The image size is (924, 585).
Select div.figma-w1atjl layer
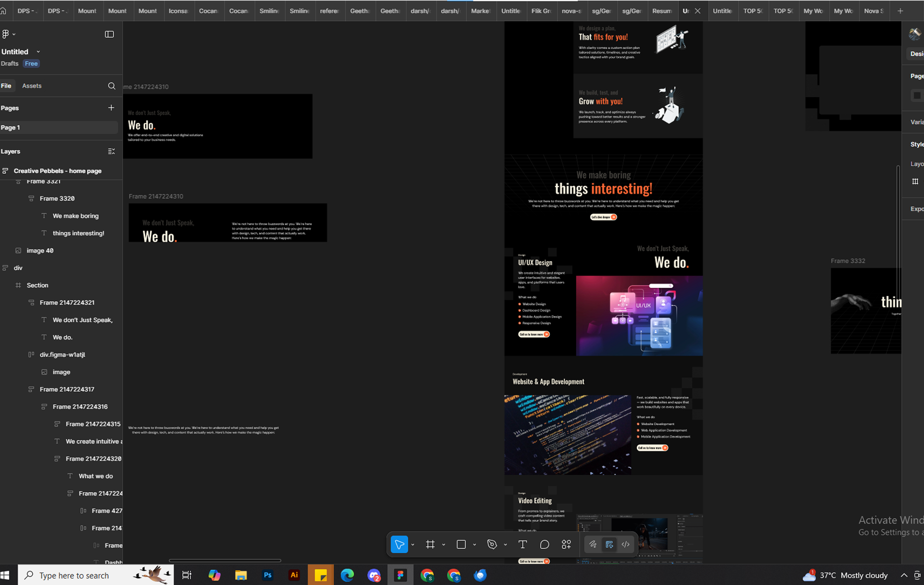tap(61, 355)
